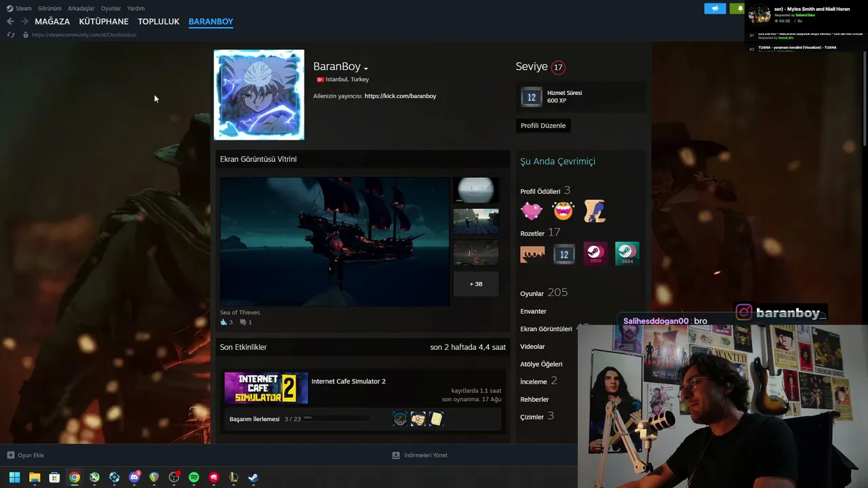868x488 pixels.
Task: Open the Profil Ödülleri link
Action: (545, 191)
